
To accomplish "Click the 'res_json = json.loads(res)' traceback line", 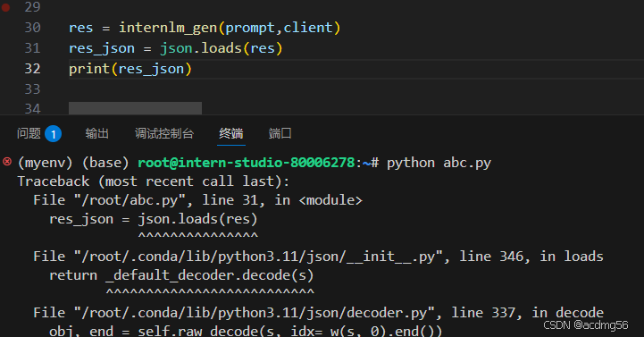I will pos(154,220).
